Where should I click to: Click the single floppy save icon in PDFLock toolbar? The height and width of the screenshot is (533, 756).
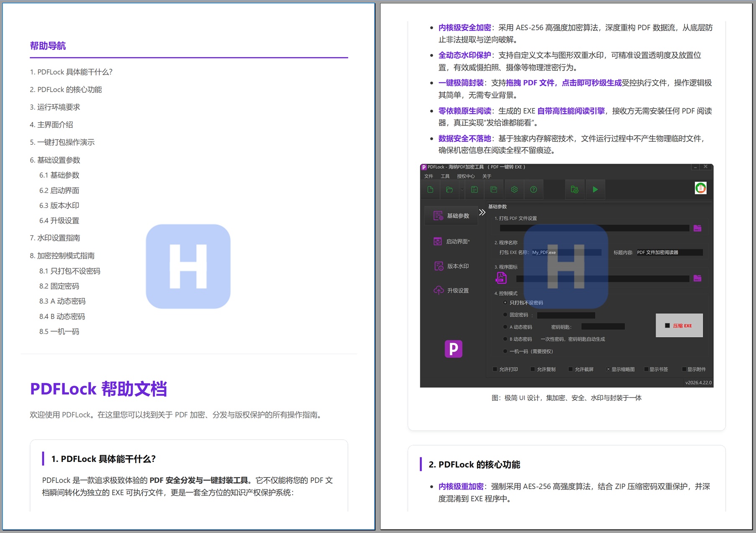point(474,190)
